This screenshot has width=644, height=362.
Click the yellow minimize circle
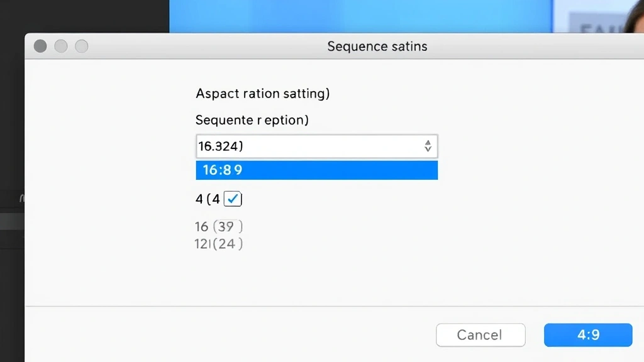[x=60, y=46]
